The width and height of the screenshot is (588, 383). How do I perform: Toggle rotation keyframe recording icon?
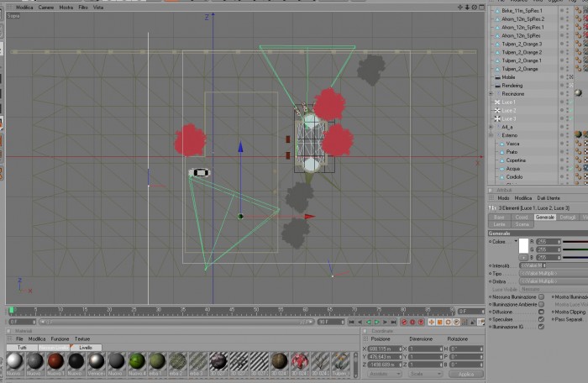[x=448, y=322]
